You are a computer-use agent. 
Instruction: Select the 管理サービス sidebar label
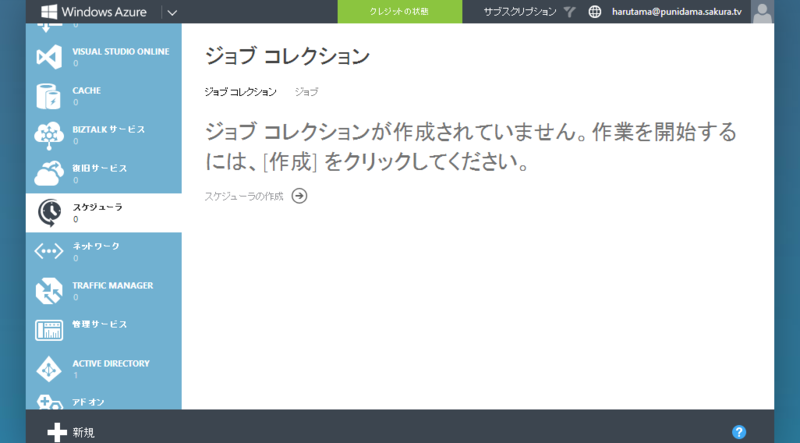tap(99, 324)
